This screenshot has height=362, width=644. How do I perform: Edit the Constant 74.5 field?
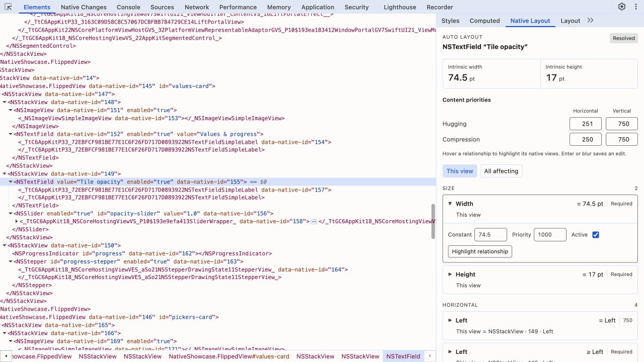tap(491, 235)
